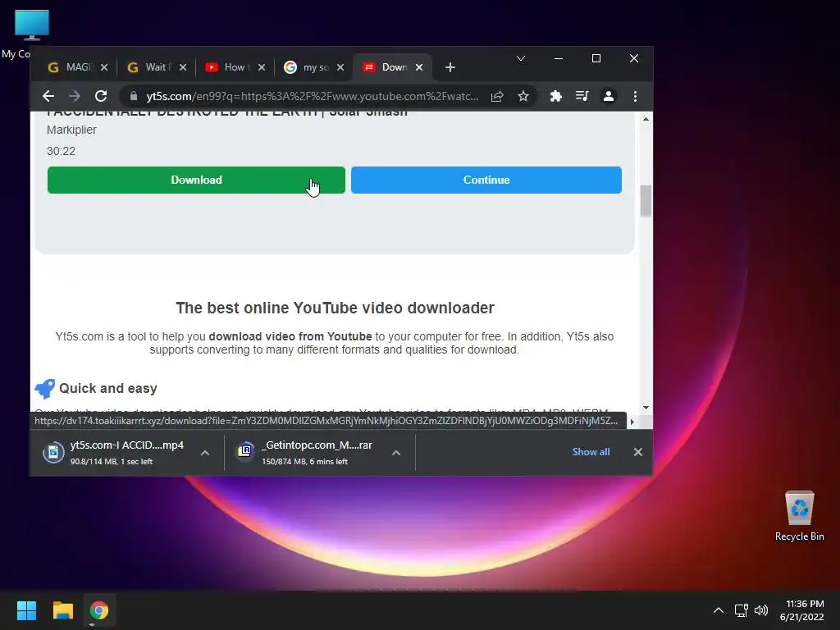The width and height of the screenshot is (840, 630).
Task: Expand options for the mp4 download
Action: tap(204, 453)
